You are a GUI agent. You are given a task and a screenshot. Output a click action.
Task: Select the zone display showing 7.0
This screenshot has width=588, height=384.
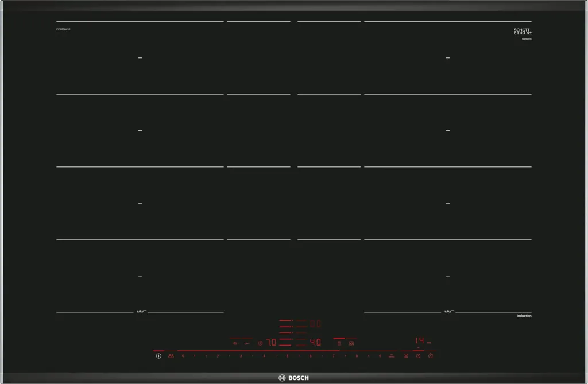pyautogui.click(x=271, y=342)
